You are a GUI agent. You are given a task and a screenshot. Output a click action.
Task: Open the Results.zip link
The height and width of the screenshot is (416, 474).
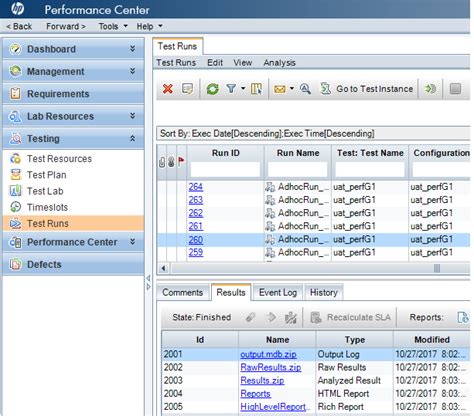pos(262,380)
